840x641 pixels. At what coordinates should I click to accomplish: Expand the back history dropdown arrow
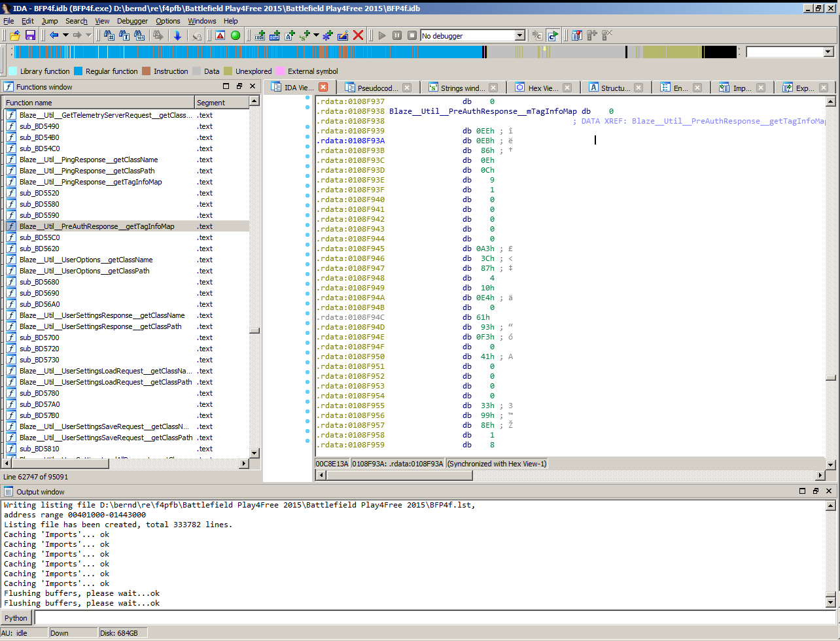click(x=65, y=35)
